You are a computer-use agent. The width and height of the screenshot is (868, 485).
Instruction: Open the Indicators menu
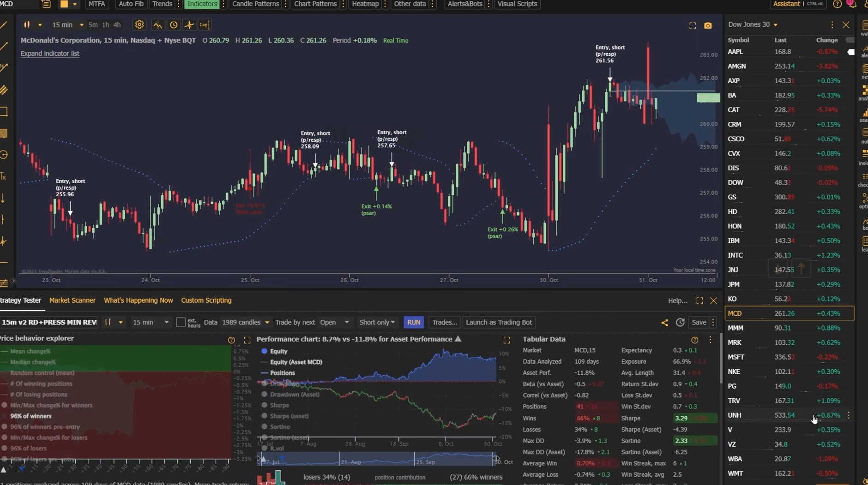pyautogui.click(x=202, y=4)
